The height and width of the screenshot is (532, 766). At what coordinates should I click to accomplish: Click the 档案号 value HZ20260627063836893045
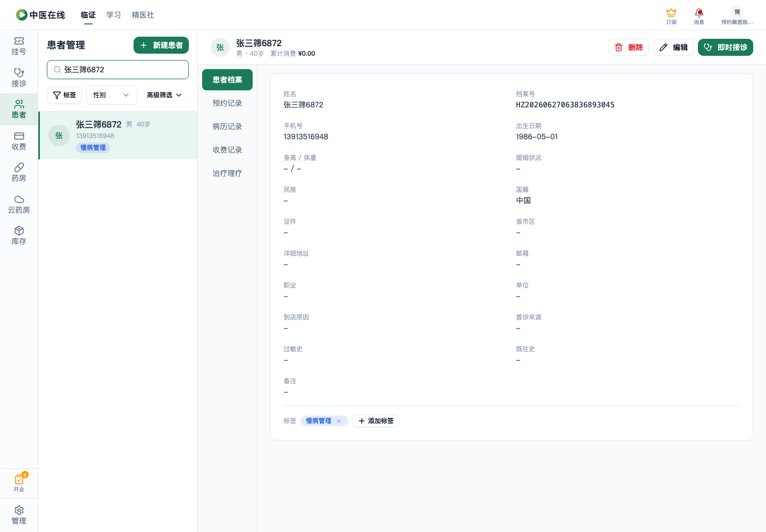pos(565,105)
